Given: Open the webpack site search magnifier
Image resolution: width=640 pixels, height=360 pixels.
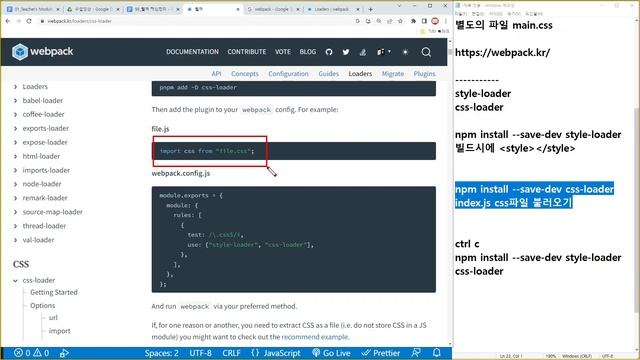Looking at the screenshot, I should [426, 52].
